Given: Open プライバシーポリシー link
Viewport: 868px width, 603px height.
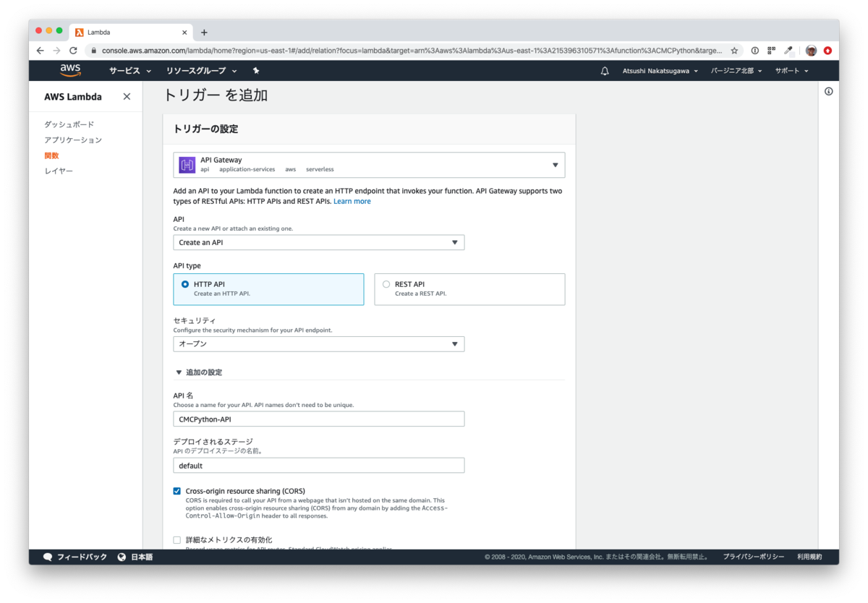Looking at the screenshot, I should [x=754, y=557].
